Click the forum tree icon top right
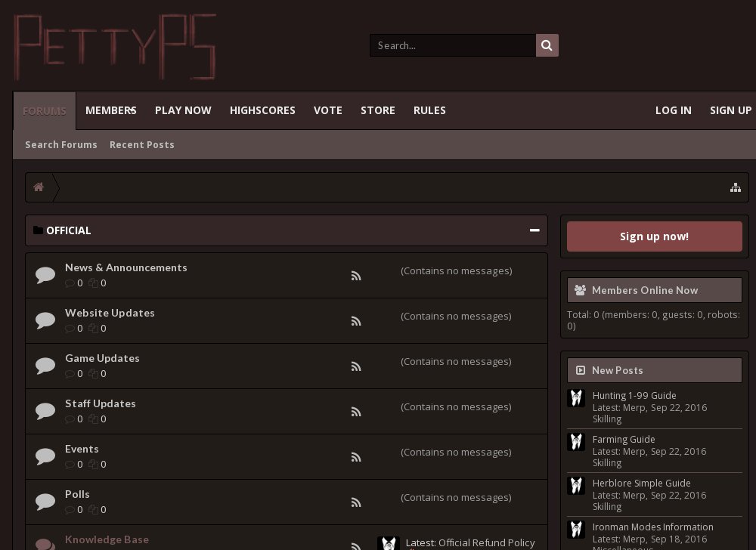 736,187
